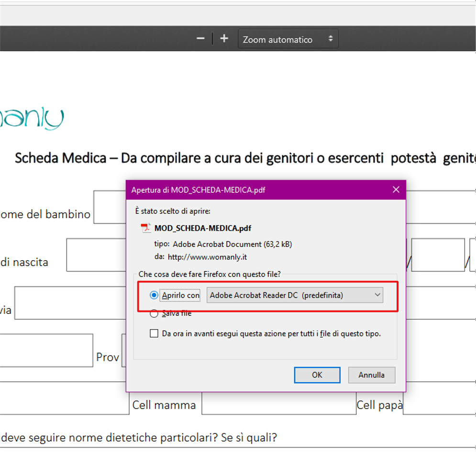Confirm with the OK button

317,375
